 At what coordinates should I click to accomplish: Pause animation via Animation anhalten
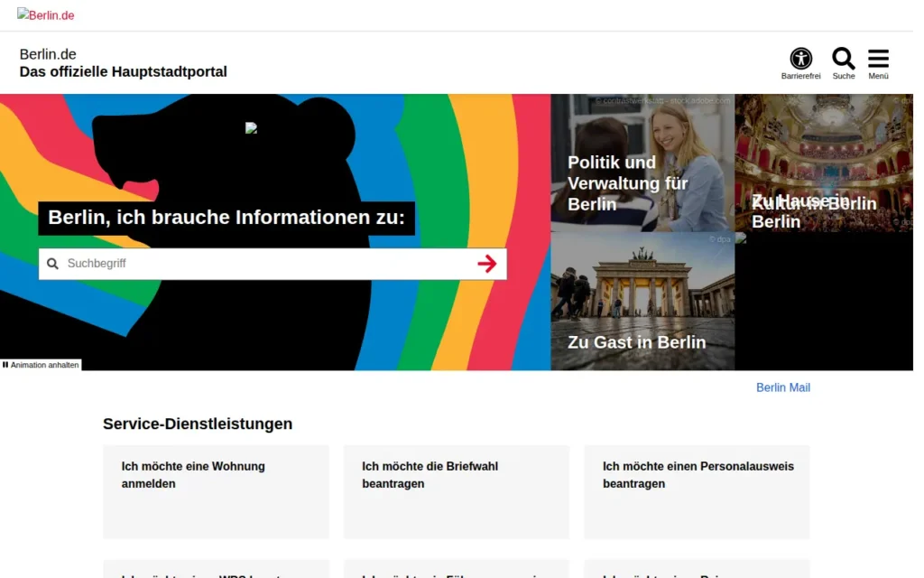click(x=41, y=365)
